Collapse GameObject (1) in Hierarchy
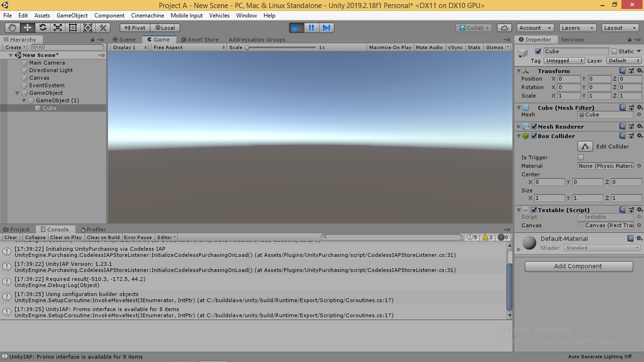 coord(24,100)
